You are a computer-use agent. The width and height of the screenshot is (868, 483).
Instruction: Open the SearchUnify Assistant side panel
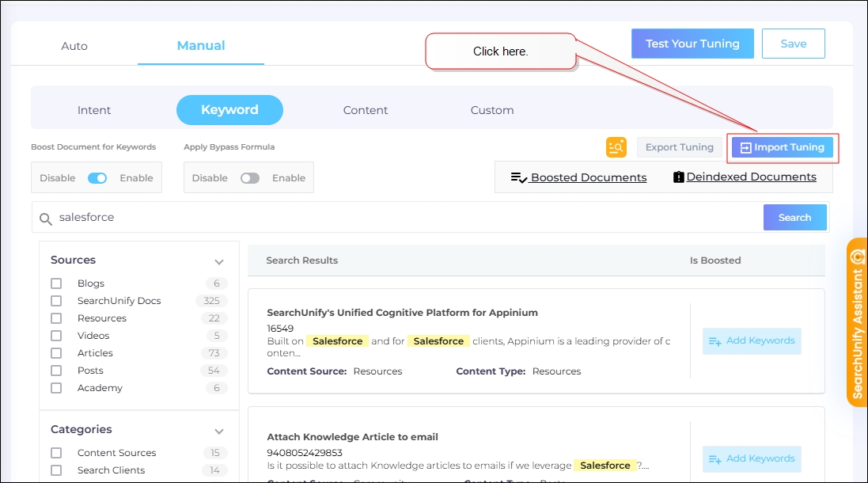(x=857, y=322)
